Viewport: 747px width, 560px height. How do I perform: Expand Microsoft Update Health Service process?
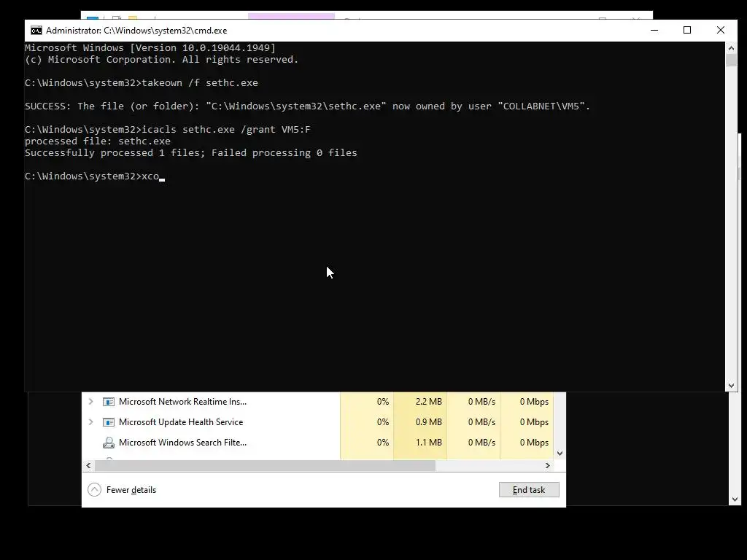(90, 422)
